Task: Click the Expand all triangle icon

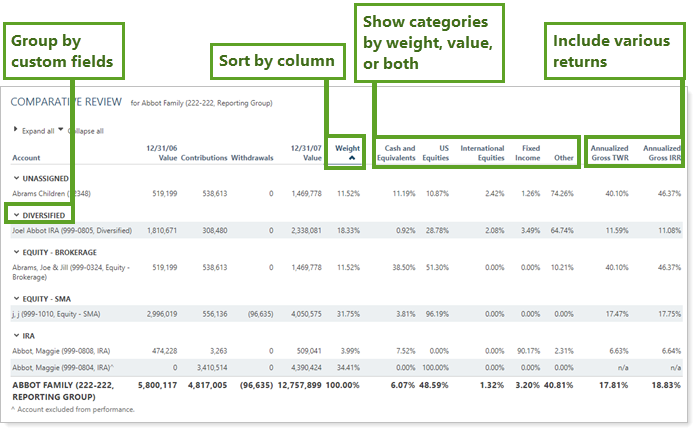Action: click(x=15, y=130)
